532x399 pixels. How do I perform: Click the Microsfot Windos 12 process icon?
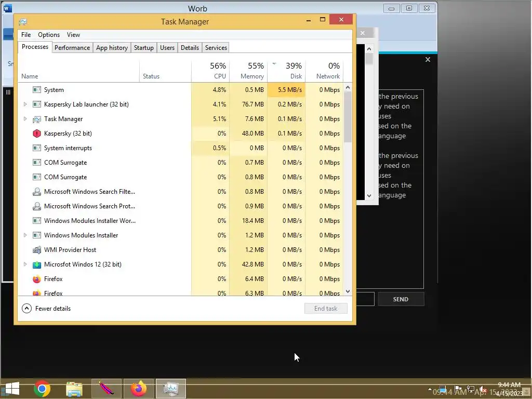37,264
